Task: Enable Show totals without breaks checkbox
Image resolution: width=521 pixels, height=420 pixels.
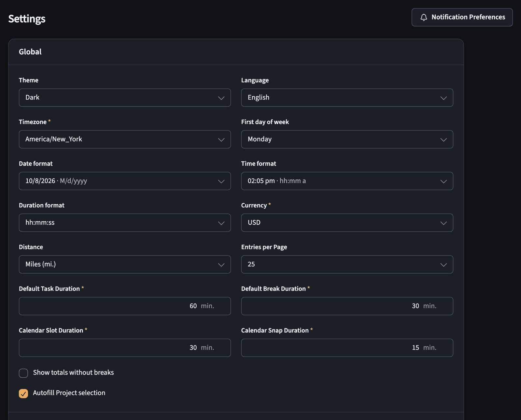Action: coord(23,373)
